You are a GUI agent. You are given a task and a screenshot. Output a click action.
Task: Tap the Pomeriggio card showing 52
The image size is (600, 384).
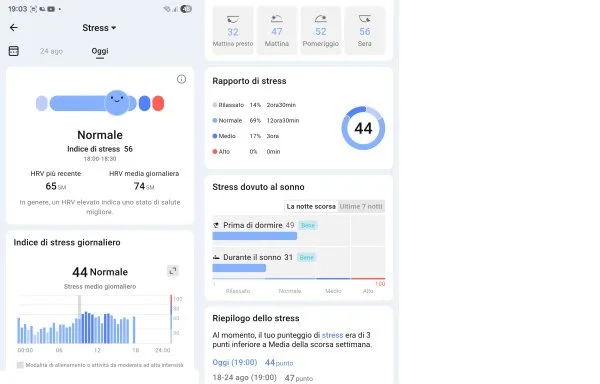pos(321,31)
